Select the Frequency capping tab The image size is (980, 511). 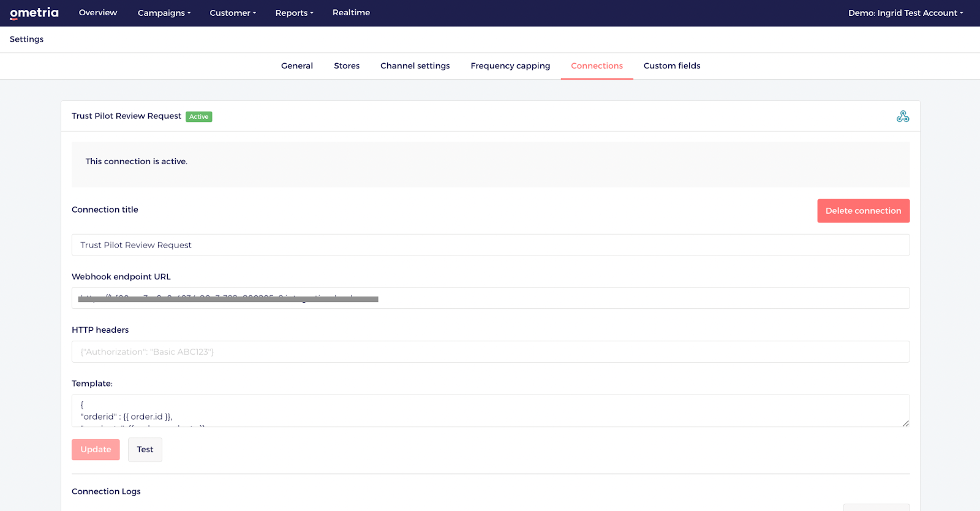pos(510,66)
